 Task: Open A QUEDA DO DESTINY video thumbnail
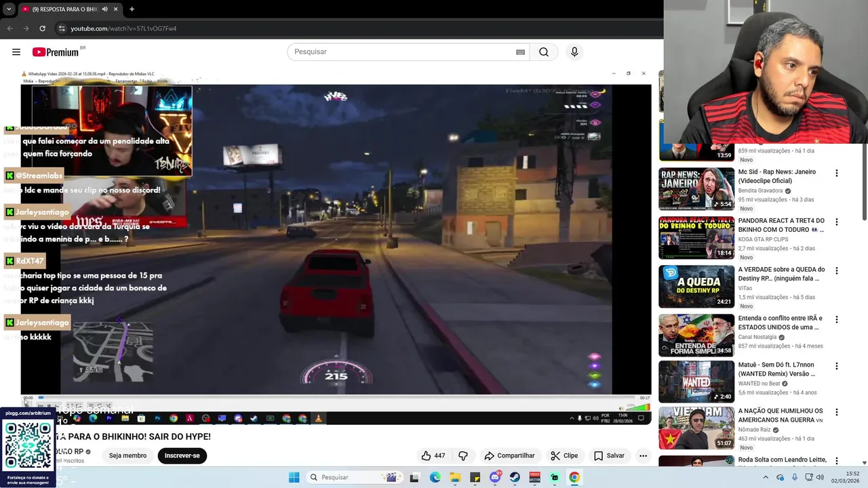pyautogui.click(x=696, y=287)
